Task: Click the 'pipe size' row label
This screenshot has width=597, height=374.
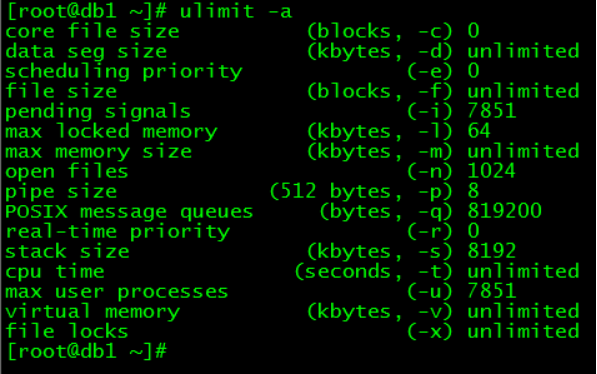Action: pyautogui.click(x=61, y=192)
